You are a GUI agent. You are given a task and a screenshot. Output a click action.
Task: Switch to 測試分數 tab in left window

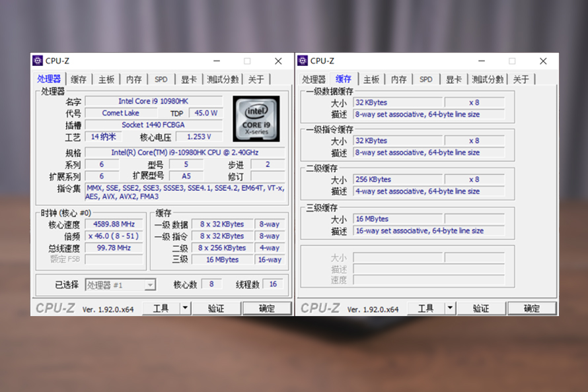223,79
